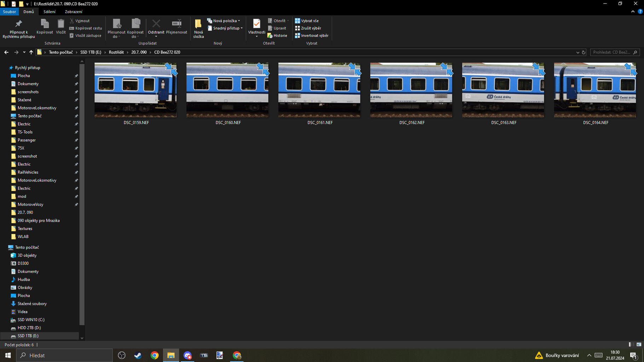Image resolution: width=644 pixels, height=362 pixels.
Task: Click the Delete (Odstranit) icon
Action: tap(156, 24)
